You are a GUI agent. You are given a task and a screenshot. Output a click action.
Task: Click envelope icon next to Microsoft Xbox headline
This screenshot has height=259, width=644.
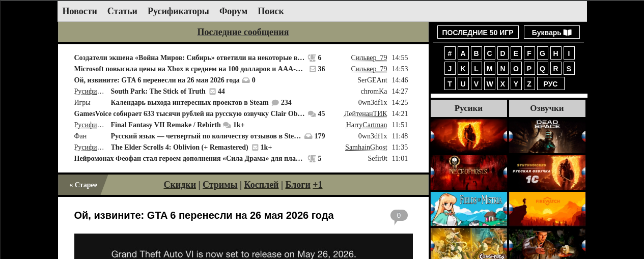pyautogui.click(x=313, y=69)
